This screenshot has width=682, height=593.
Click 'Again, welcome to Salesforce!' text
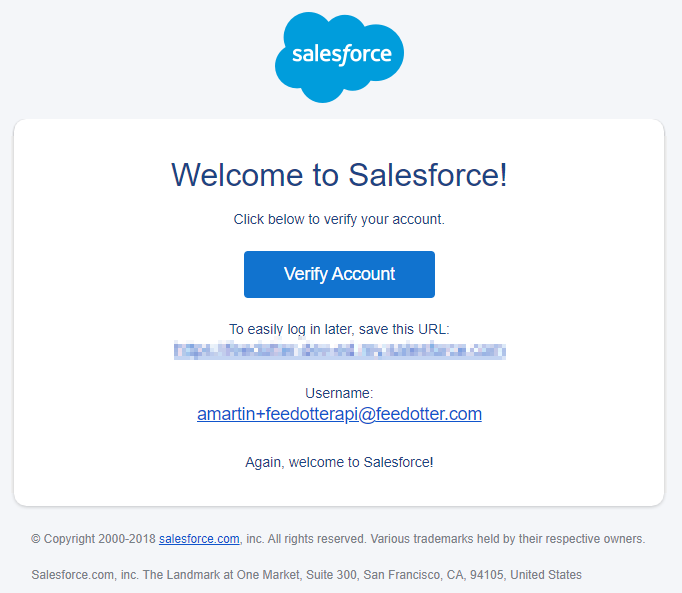pyautogui.click(x=339, y=462)
